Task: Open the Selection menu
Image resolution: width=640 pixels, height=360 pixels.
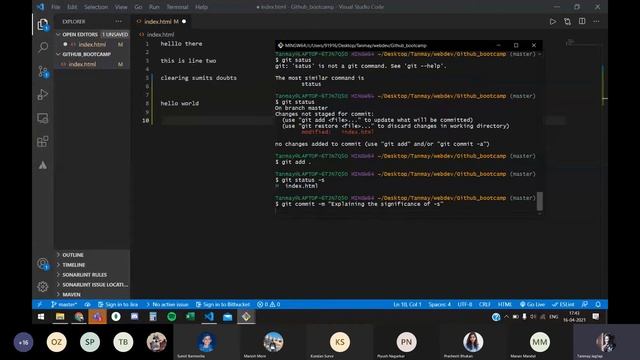Action: 96,7
